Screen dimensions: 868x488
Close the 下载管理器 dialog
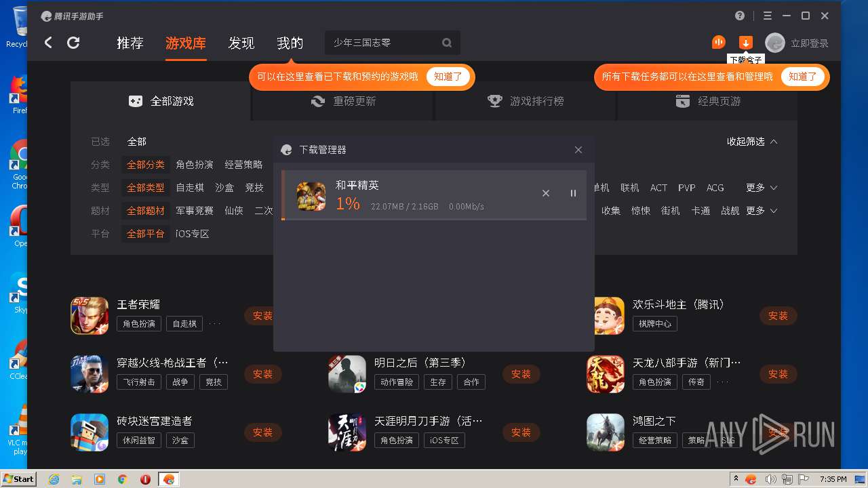(578, 150)
